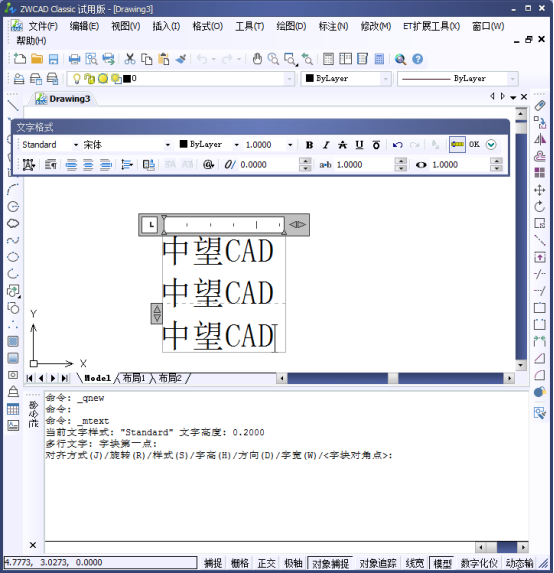Open the layer manager icon beside layer list
The image size is (554, 573).
coord(19,79)
